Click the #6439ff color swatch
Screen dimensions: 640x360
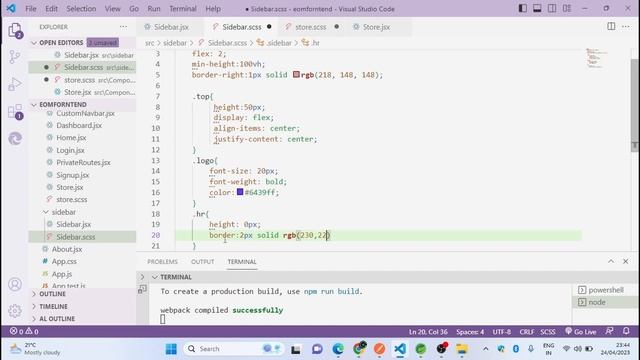240,192
